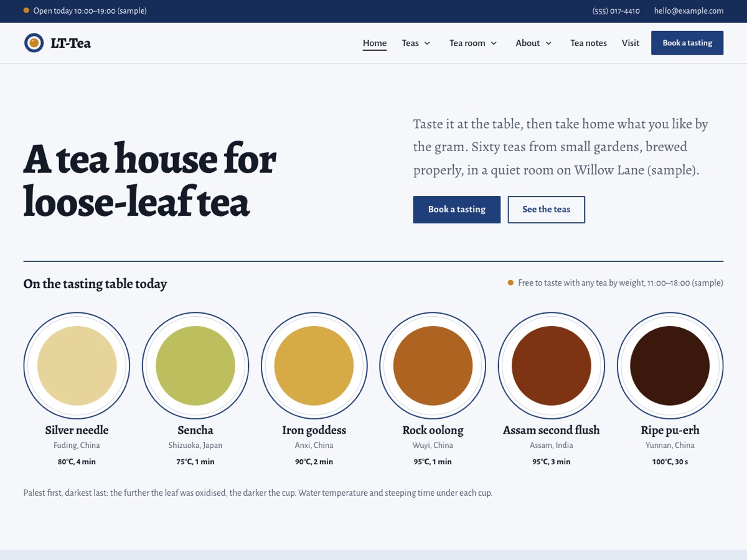Select the Silver needle tea cup
This screenshot has height=560, width=747.
(x=77, y=366)
